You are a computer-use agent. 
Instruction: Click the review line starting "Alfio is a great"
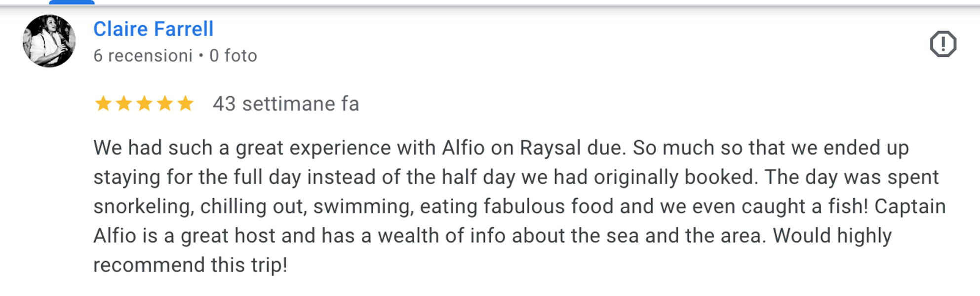(x=492, y=236)
